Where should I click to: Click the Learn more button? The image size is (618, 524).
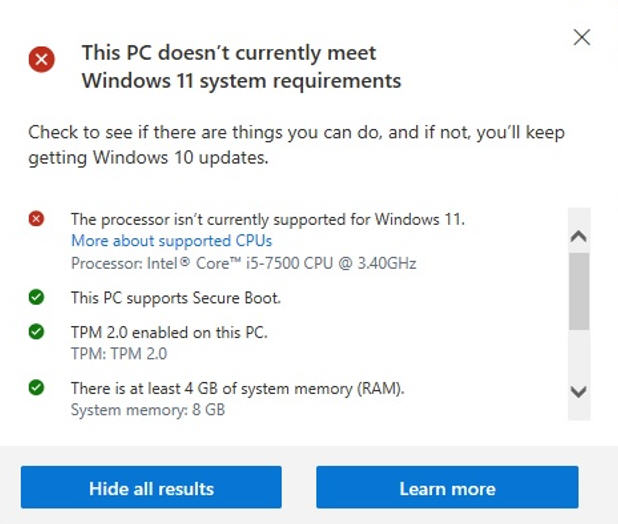click(447, 488)
